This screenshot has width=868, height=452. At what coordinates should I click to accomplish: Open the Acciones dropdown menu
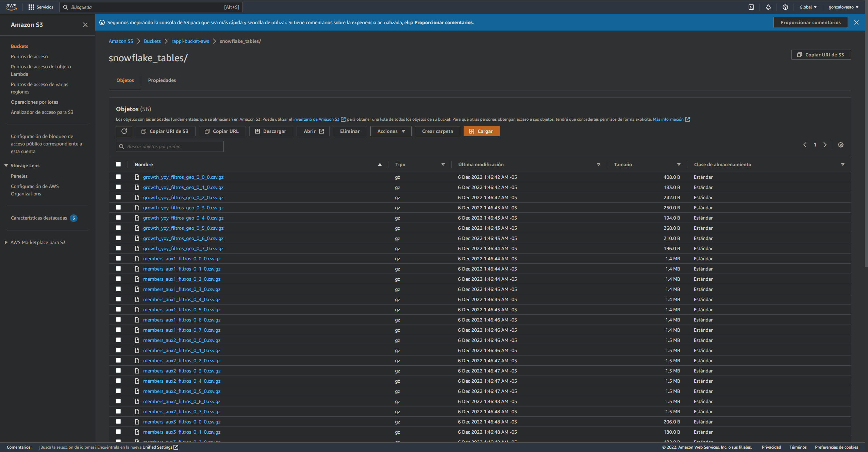coord(391,131)
